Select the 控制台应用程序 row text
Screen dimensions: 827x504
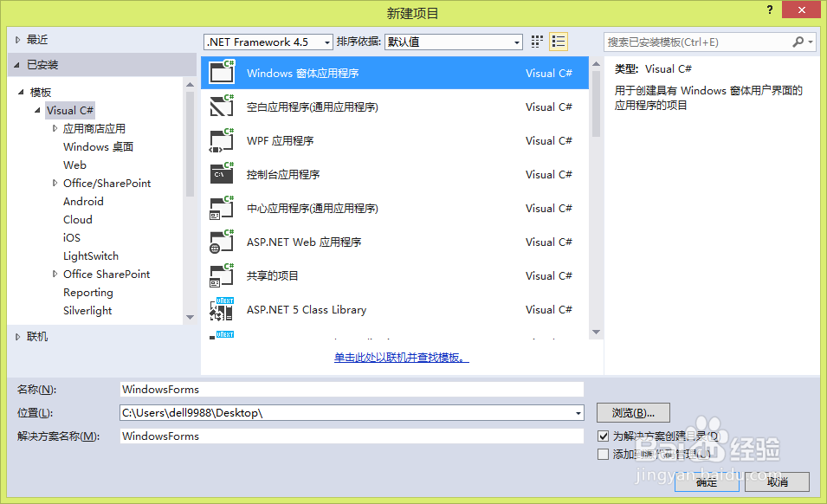click(x=282, y=174)
